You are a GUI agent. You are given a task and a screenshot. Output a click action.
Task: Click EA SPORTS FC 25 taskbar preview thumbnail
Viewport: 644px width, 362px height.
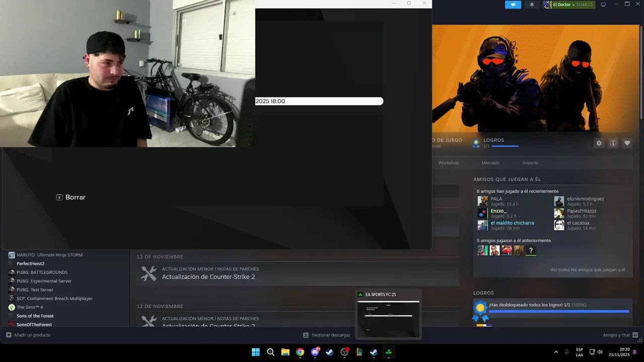point(388,319)
